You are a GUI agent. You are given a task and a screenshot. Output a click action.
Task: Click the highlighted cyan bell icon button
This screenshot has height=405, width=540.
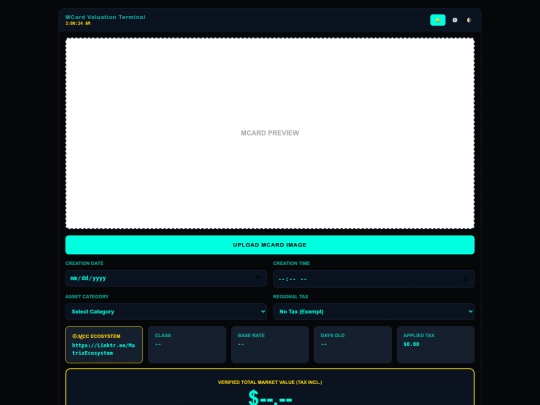point(437,20)
